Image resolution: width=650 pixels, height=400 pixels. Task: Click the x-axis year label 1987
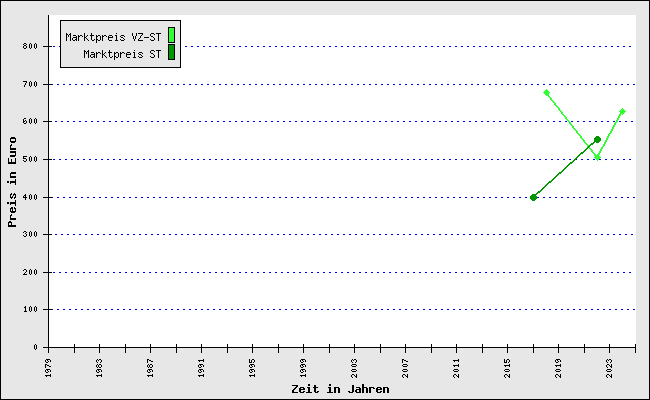(150, 368)
